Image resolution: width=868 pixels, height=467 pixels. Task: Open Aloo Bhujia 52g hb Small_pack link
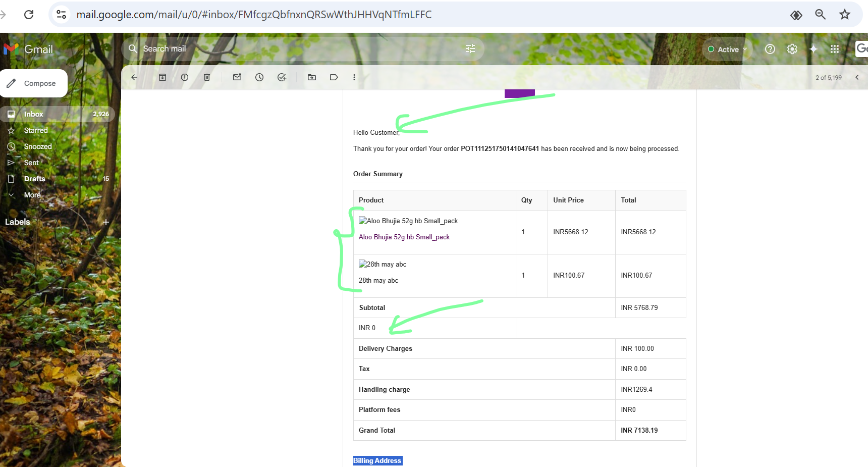(x=404, y=237)
